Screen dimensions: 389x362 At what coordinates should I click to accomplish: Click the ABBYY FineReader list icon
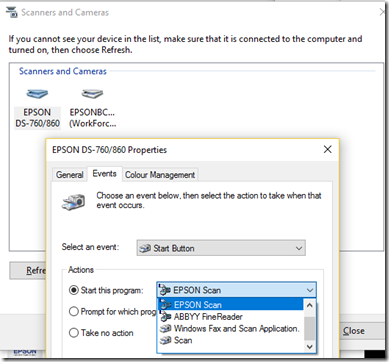click(x=166, y=317)
